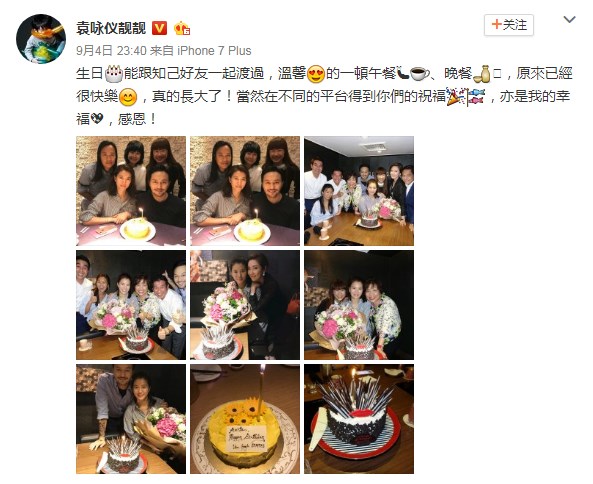The height and width of the screenshot is (484, 593).
Task: Open photo of man and woman with cake
Action: point(131,419)
